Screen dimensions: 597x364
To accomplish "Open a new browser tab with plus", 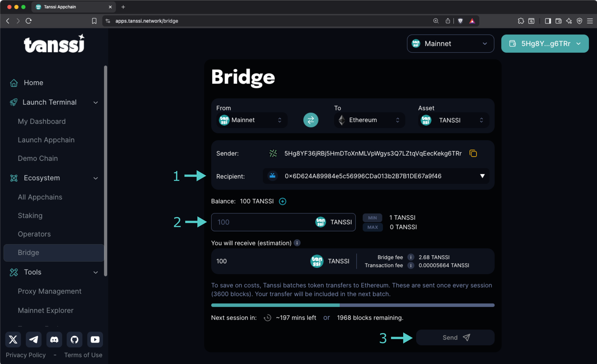I will (123, 7).
